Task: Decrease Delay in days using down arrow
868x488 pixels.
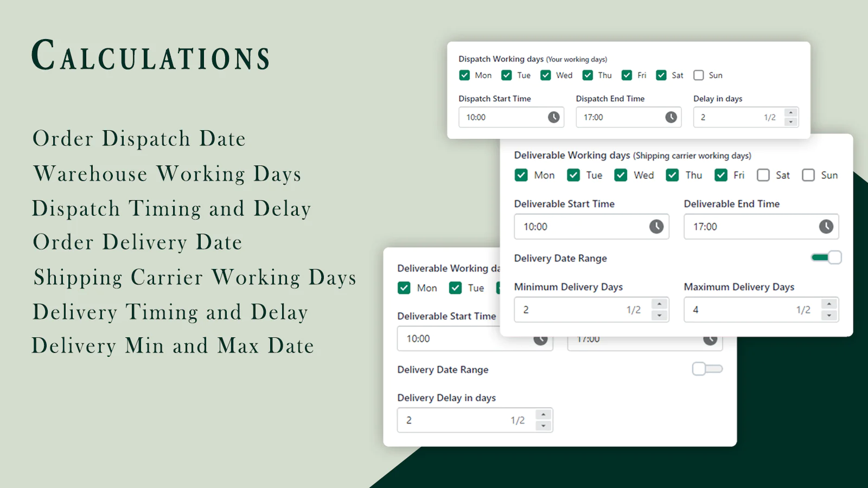Action: [791, 122]
